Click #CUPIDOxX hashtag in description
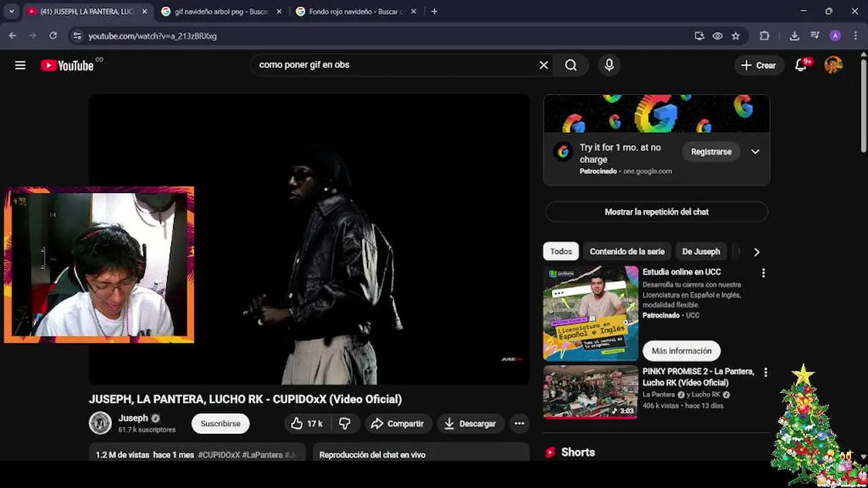868x488 pixels. coord(219,455)
